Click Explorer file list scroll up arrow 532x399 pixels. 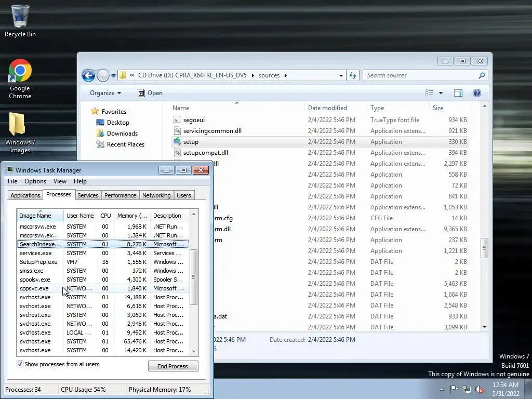485,106
